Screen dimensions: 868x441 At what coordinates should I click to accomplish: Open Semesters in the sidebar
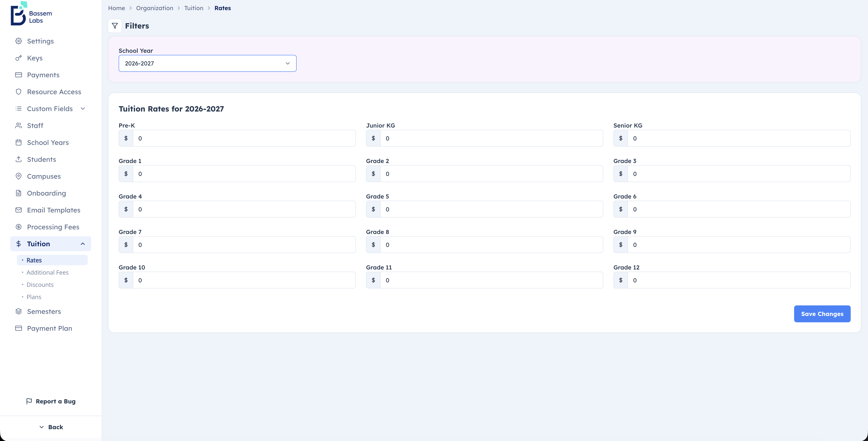[x=50, y=311]
